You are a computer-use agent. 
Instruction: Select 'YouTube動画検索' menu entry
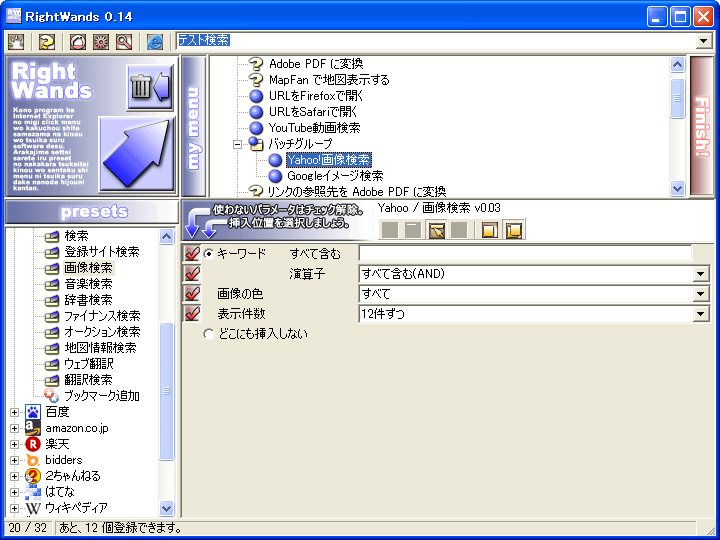[x=315, y=128]
